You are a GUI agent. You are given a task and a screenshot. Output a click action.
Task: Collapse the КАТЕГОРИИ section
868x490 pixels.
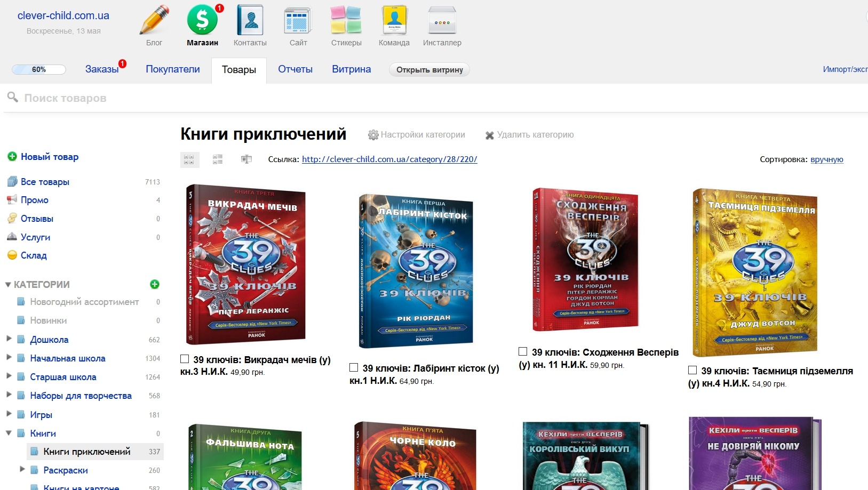8,285
